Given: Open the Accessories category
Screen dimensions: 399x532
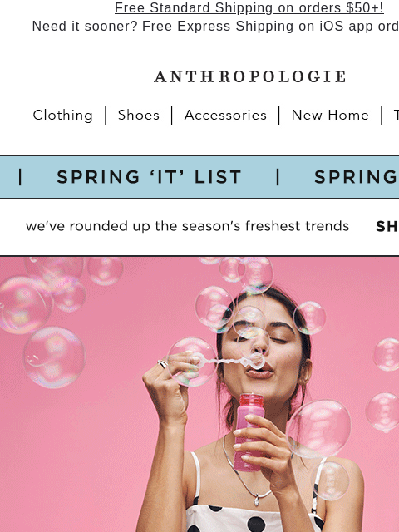Looking at the screenshot, I should tap(225, 116).
